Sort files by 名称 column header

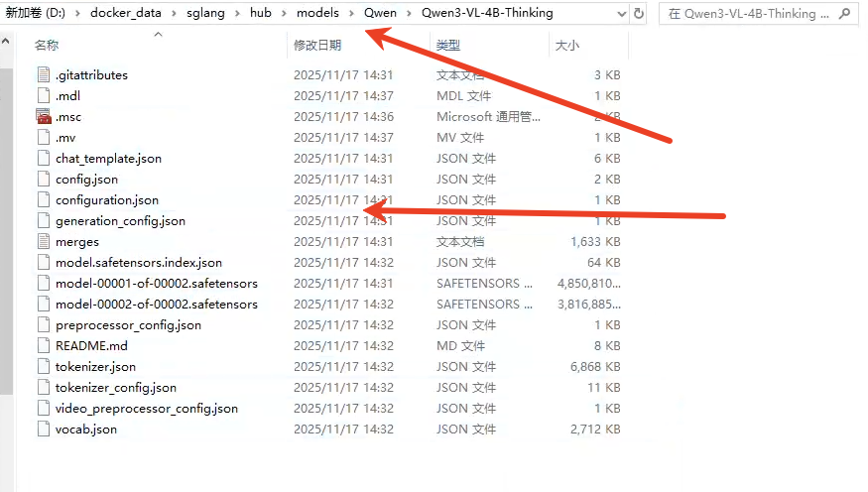(x=47, y=46)
